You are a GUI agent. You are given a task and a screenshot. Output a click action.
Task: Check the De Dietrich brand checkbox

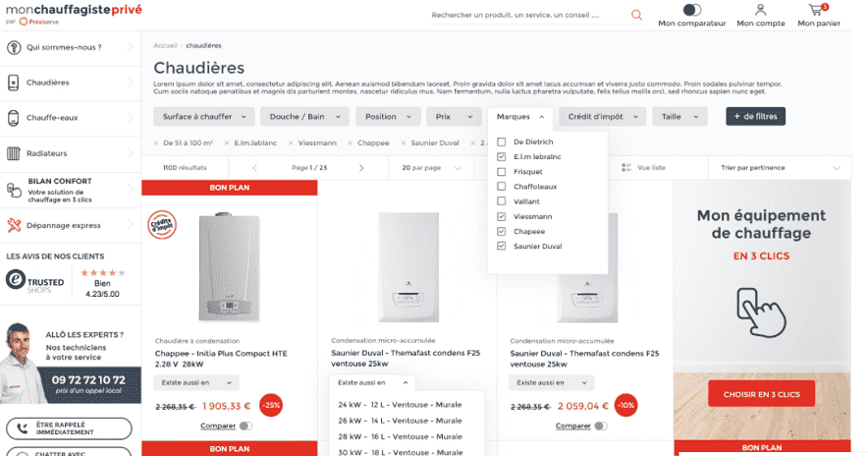coord(502,142)
